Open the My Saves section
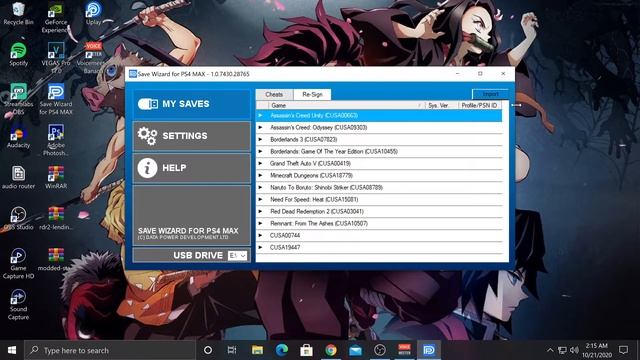This screenshot has height=360, width=640. click(192, 104)
